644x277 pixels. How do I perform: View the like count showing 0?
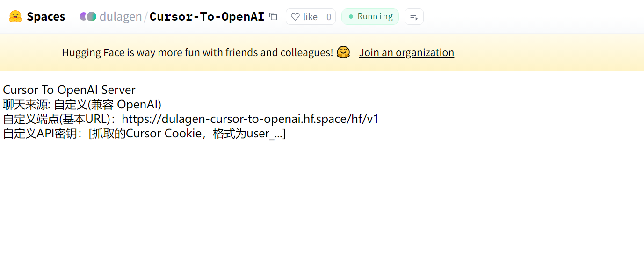pos(329,17)
